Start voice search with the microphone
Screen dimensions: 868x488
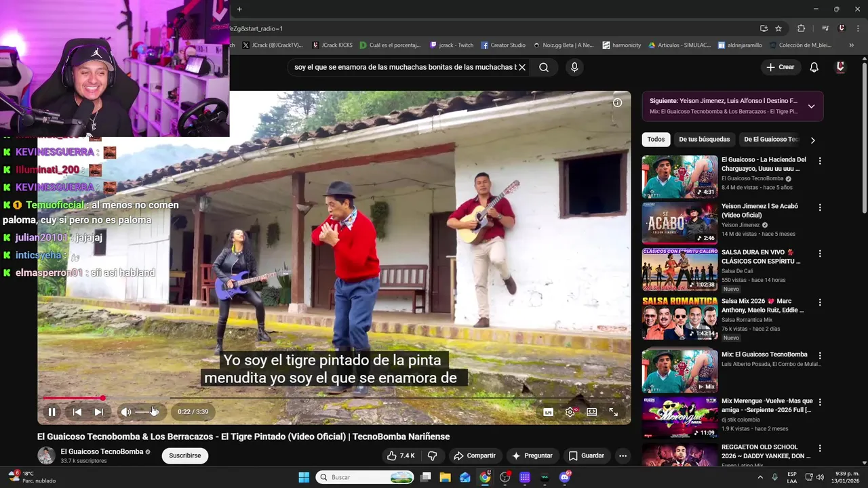pos(574,67)
